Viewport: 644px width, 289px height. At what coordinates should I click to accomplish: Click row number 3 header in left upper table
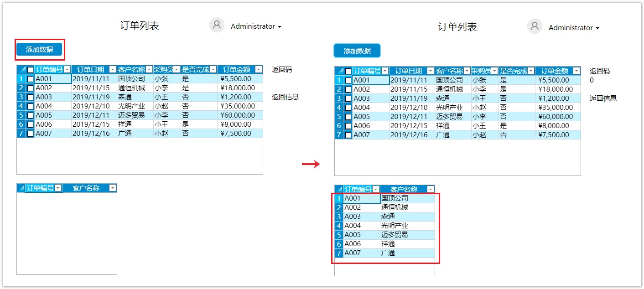click(x=21, y=97)
